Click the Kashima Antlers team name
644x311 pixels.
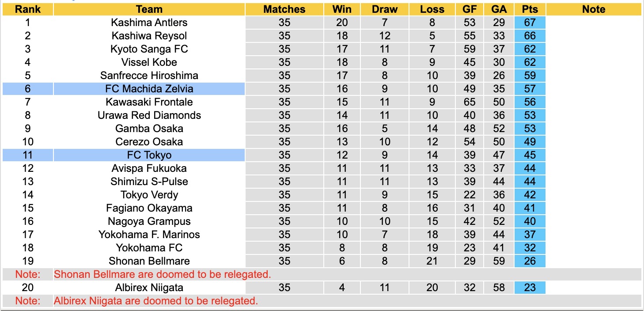point(149,23)
